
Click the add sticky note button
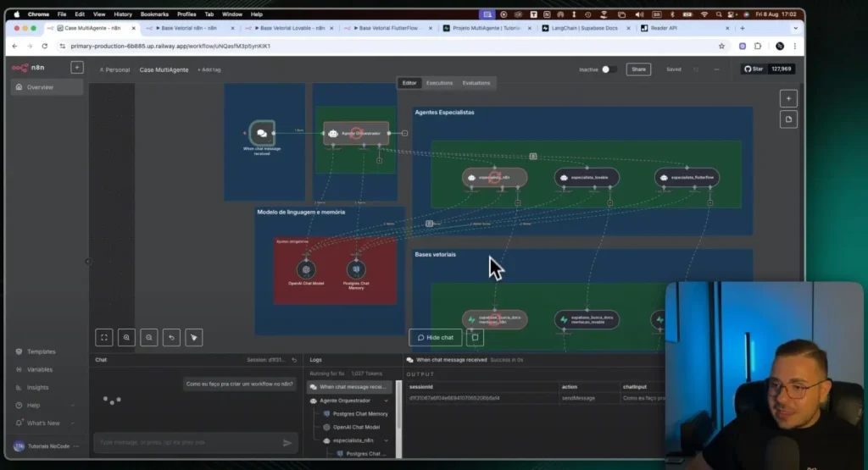click(788, 119)
